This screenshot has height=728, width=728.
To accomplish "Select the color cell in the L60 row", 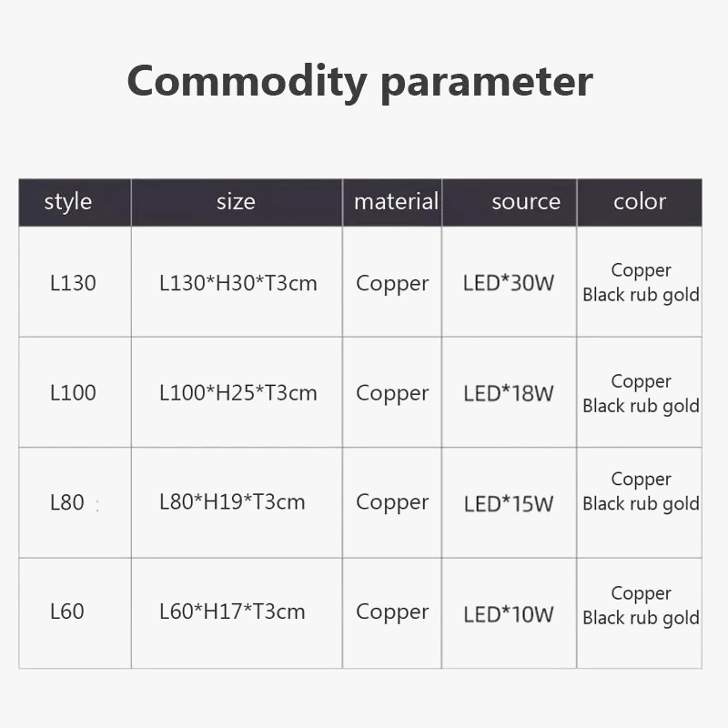I will (x=641, y=606).
